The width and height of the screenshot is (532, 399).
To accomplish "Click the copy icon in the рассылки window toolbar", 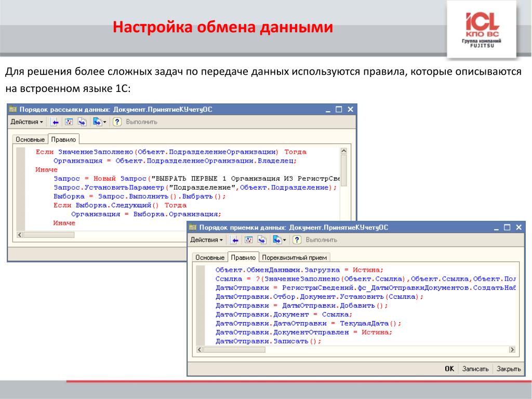I will click(x=82, y=122).
